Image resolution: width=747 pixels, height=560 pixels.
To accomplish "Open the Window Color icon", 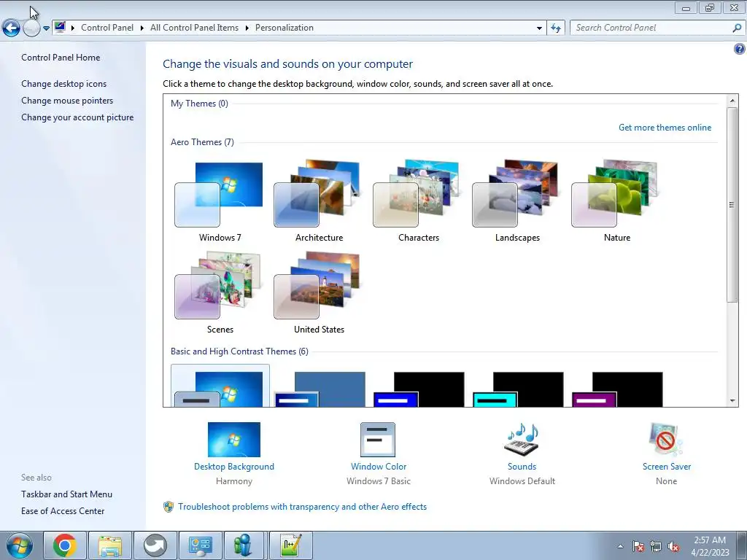I will (x=378, y=440).
